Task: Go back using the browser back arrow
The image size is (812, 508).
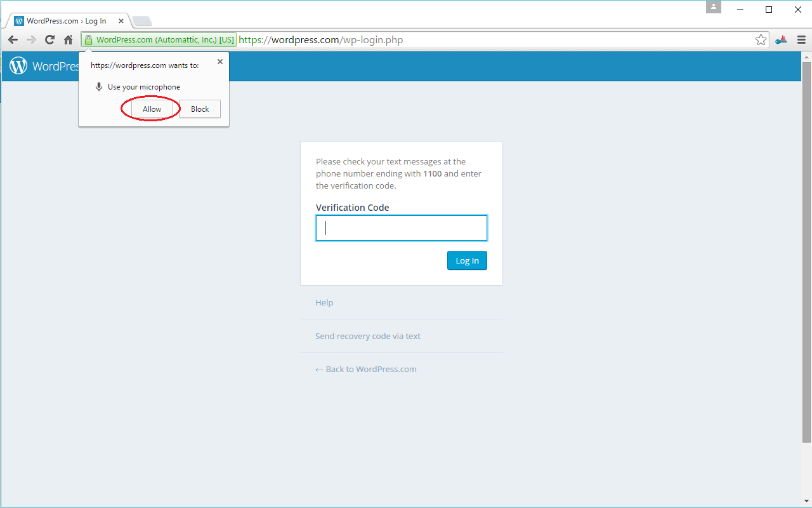Action: pos(13,40)
